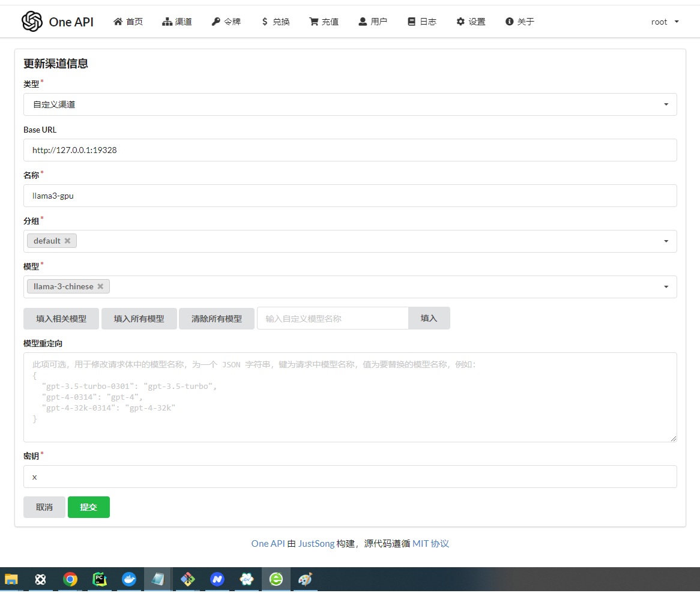Open the Paint app from the taskbar
Image resolution: width=700 pixels, height=593 pixels.
pyautogui.click(x=305, y=579)
